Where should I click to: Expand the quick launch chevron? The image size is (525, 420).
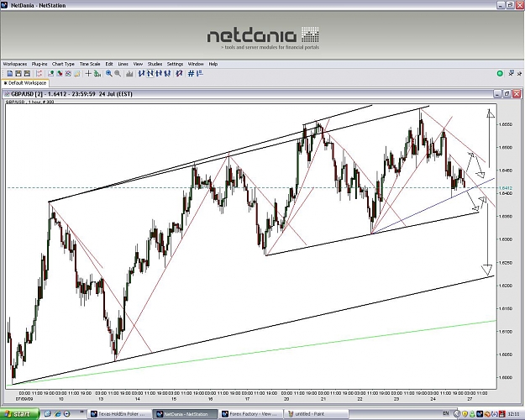(x=82, y=412)
